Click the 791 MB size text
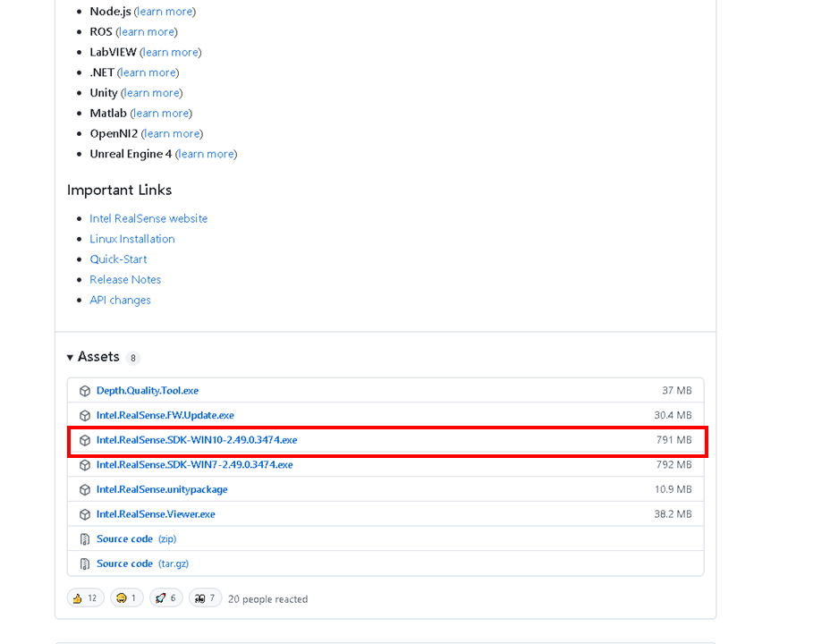830x644 pixels. pos(673,440)
